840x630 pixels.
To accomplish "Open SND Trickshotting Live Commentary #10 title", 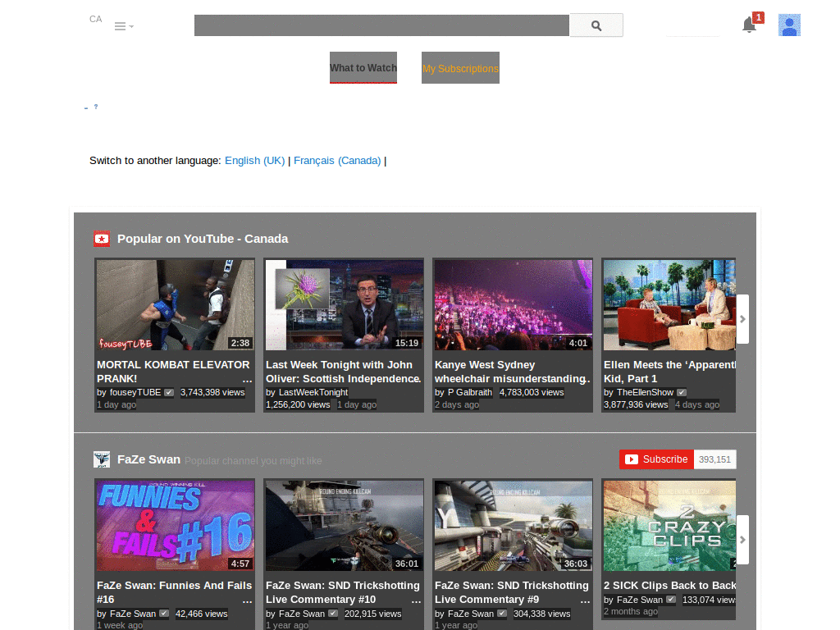I will pos(343,592).
